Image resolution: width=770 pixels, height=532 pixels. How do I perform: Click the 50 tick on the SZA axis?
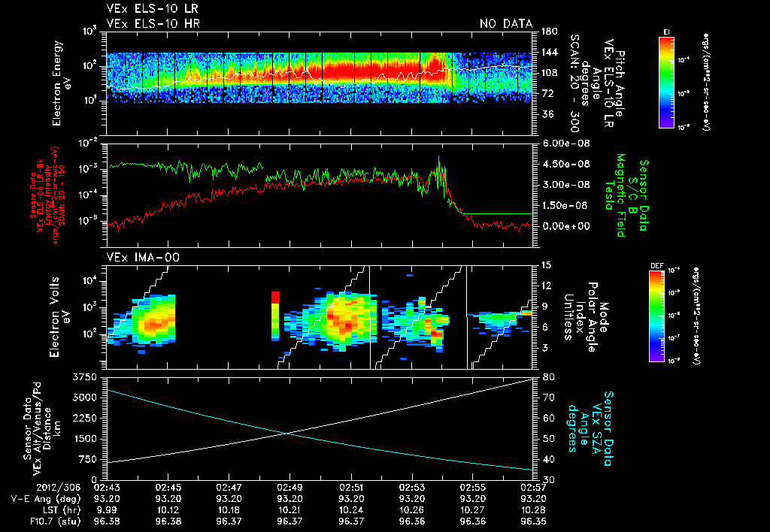pos(548,439)
